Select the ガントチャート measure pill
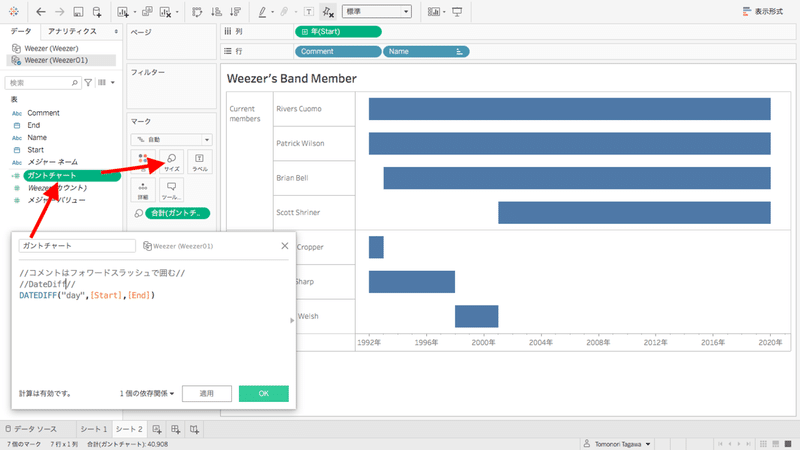 [71, 176]
